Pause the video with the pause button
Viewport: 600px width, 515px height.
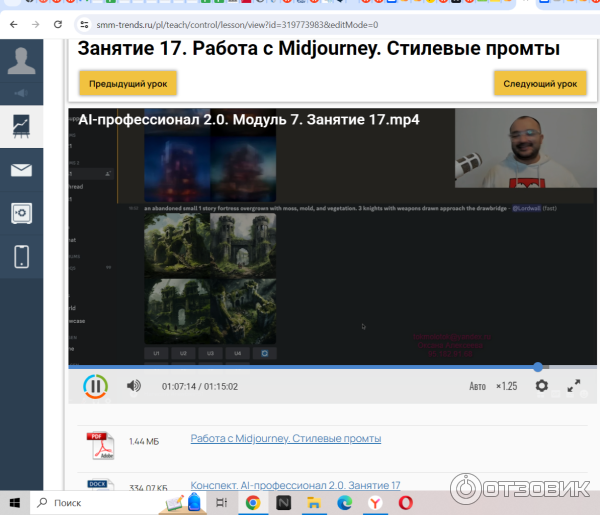pos(95,386)
